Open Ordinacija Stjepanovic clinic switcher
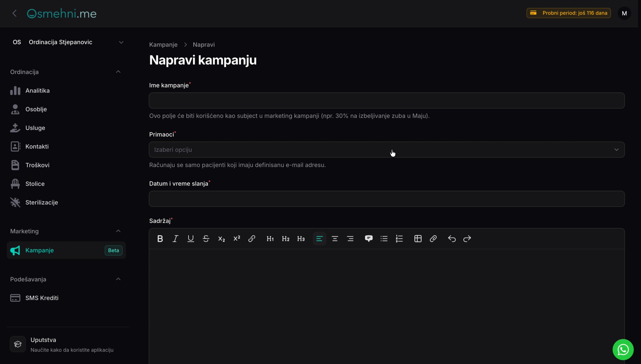This screenshot has height=364, width=641. tap(68, 42)
